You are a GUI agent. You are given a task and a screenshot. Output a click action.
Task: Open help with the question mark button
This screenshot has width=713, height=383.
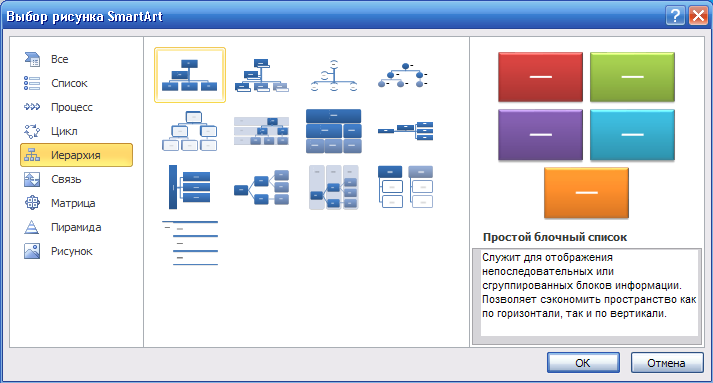click(675, 16)
